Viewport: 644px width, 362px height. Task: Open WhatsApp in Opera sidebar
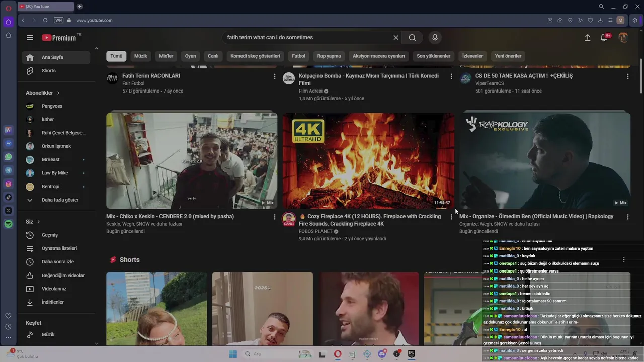pos(8,157)
